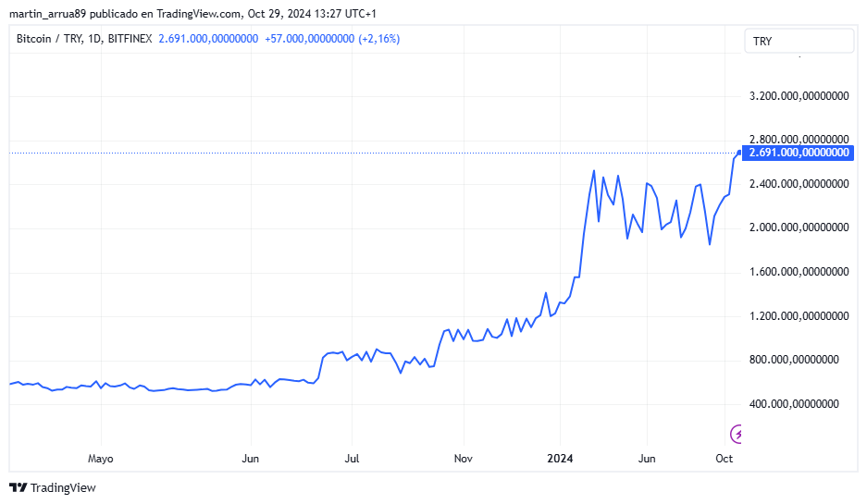Viewport: 867px width, 504px height.
Task: Click the Mayo time axis label
Action: pyautogui.click(x=101, y=459)
